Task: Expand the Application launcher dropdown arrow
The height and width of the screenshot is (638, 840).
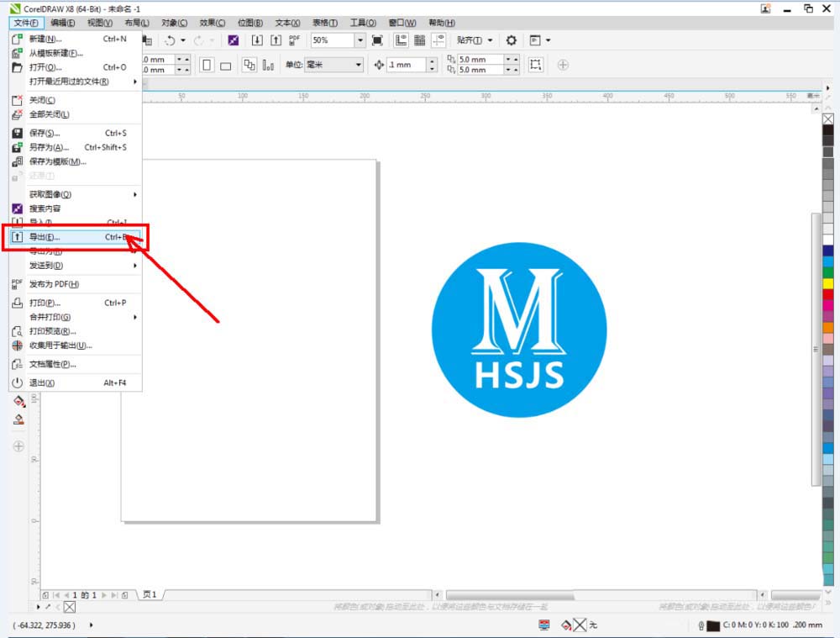Action: tap(548, 40)
